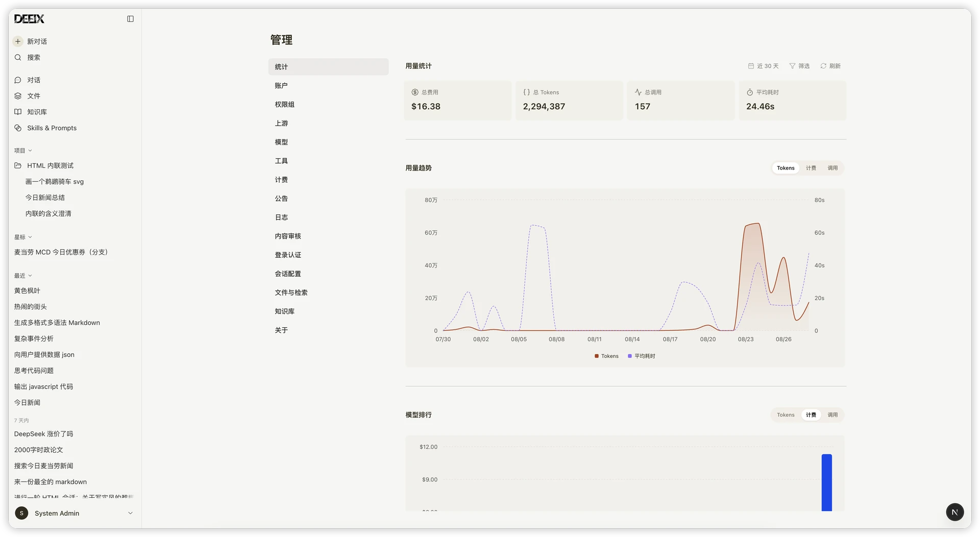Click the folder icon for HTML 内联测试
Viewport: 980px width, 537px height.
[18, 165]
